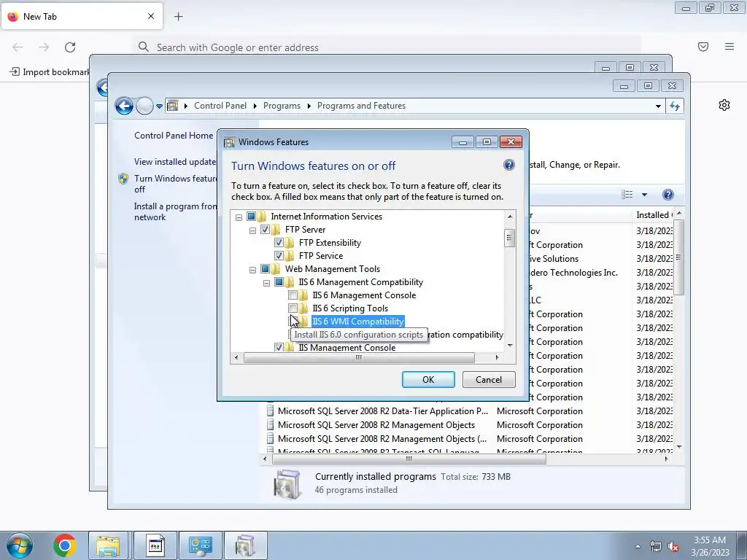The image size is (747, 560).
Task: Click the features list vertical scrollbar thumb
Action: click(x=509, y=238)
